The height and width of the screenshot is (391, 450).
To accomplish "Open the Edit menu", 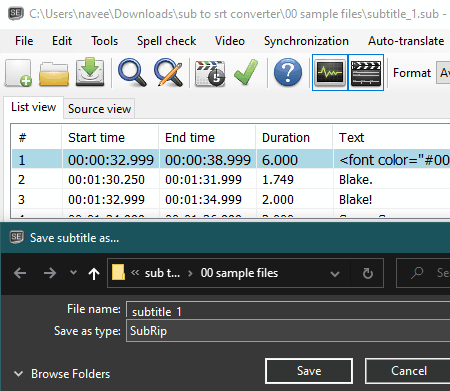I will pyautogui.click(x=62, y=41).
